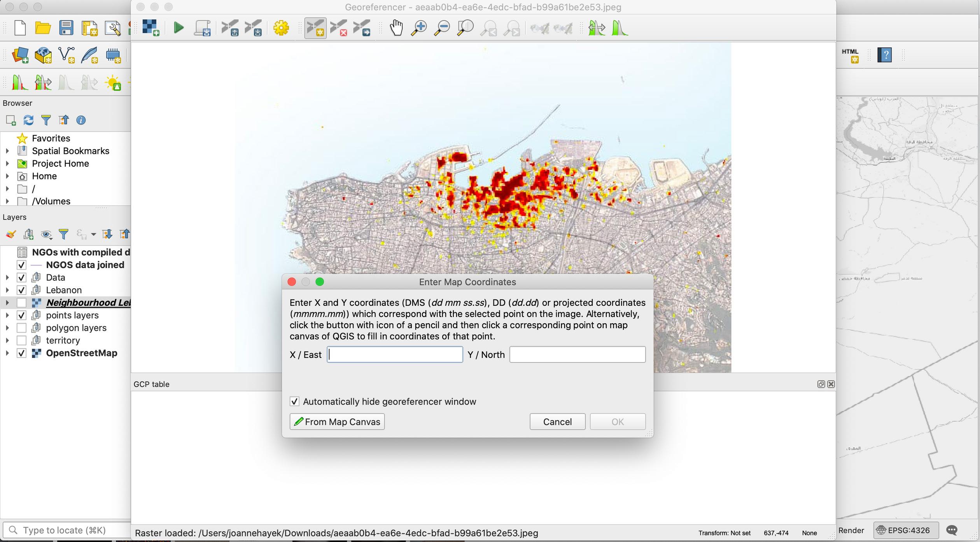Select the Move GCP Point tool
Screen dimensions: 980x542
[362, 28]
